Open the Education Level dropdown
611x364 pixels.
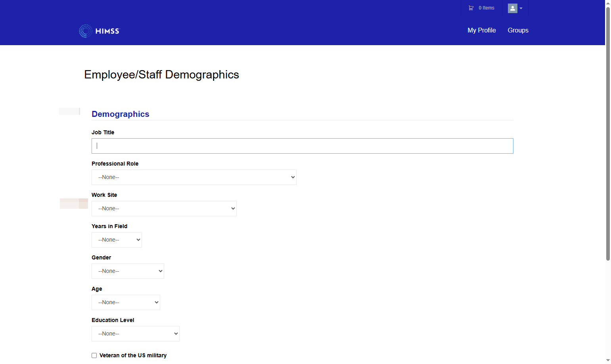(135, 334)
